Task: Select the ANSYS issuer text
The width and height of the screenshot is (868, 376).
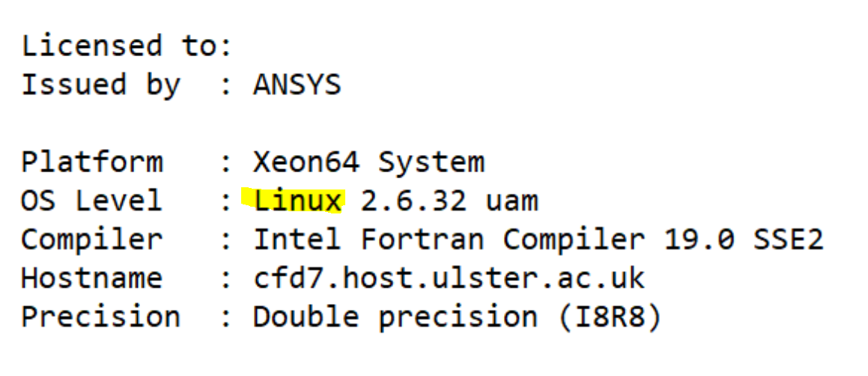Action: [x=297, y=85]
